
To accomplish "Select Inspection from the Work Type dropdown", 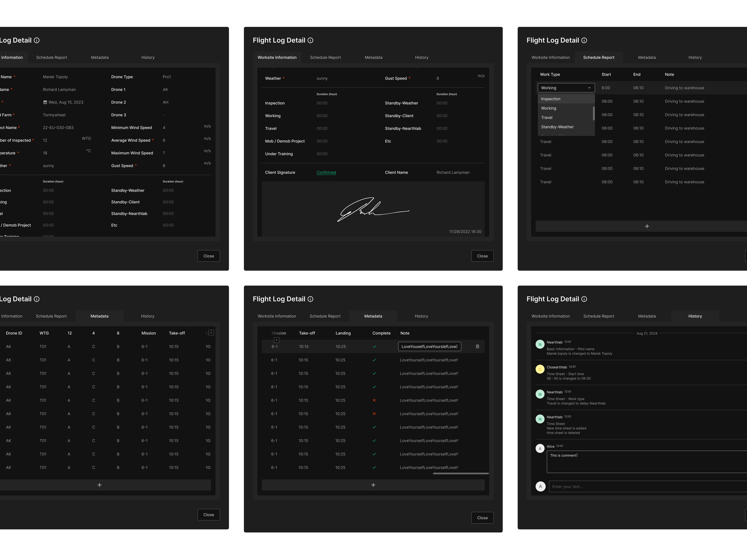I will (x=551, y=99).
